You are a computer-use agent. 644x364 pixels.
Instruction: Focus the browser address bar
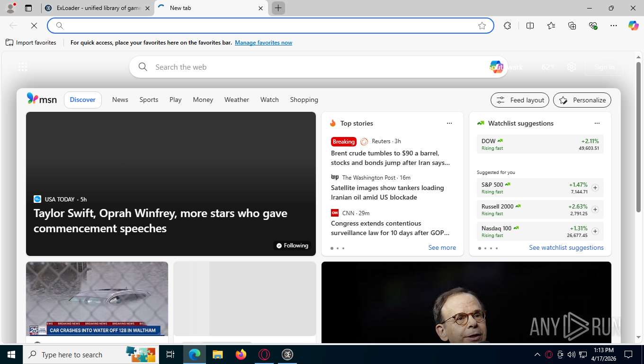[x=270, y=26]
